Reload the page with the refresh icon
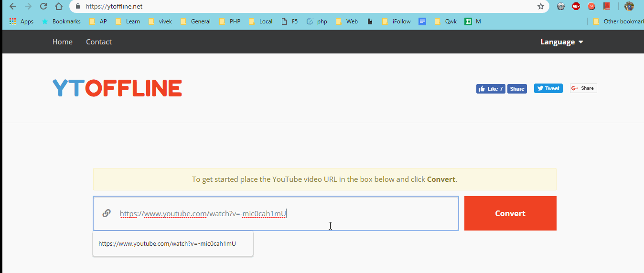This screenshot has height=273, width=644. (43, 7)
